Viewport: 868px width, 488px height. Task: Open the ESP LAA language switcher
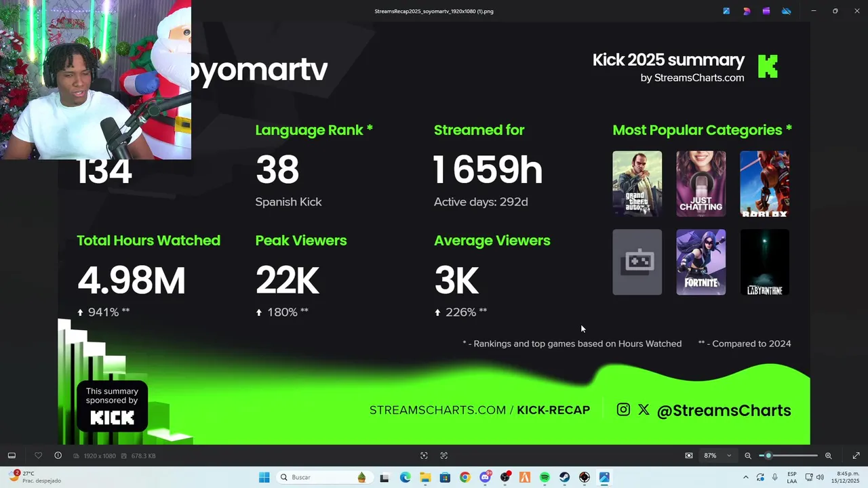[792, 477]
